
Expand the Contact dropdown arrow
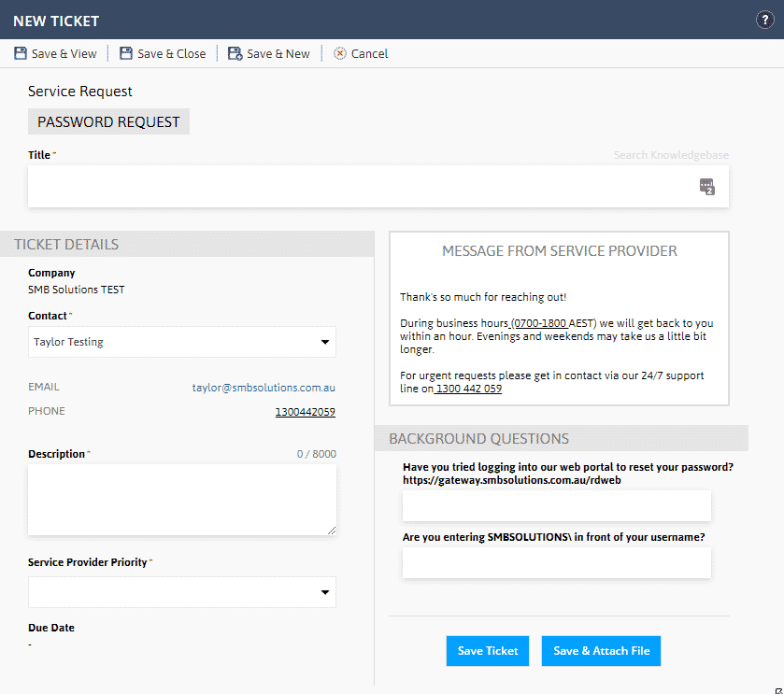coord(325,342)
